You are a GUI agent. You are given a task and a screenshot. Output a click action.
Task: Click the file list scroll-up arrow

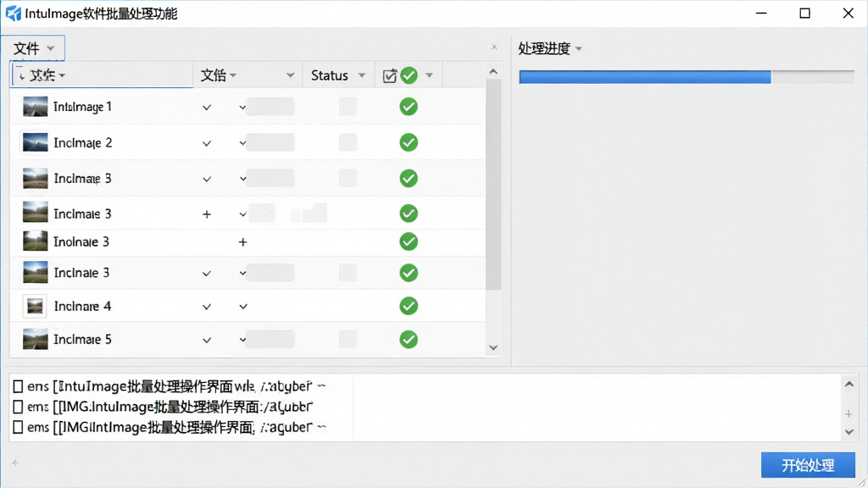[x=493, y=71]
